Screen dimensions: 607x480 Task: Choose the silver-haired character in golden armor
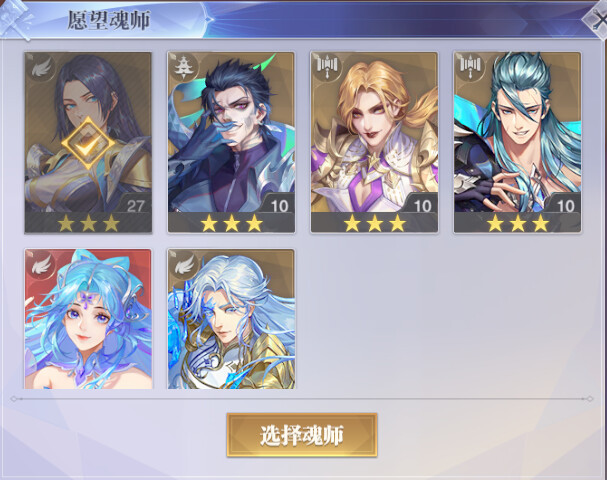click(231, 319)
